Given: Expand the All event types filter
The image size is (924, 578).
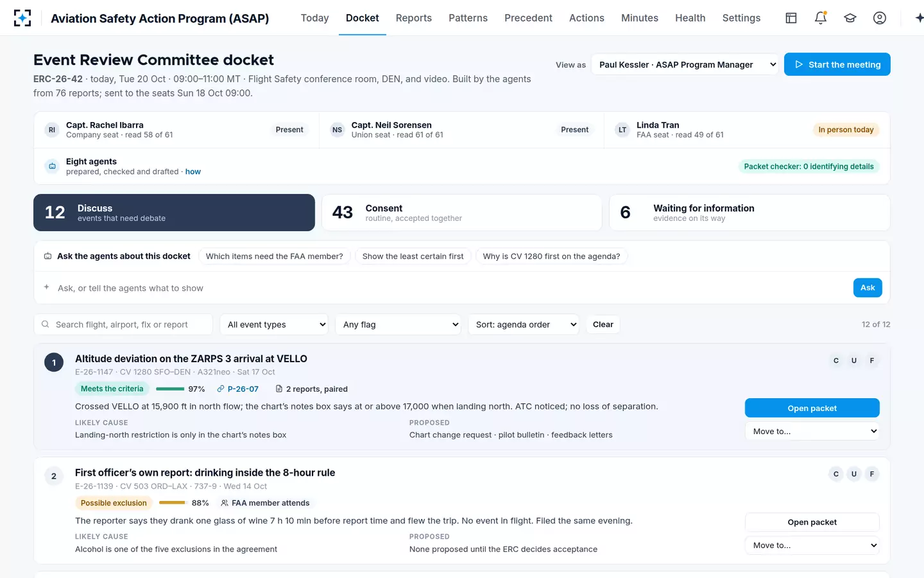Looking at the screenshot, I should 274,324.
